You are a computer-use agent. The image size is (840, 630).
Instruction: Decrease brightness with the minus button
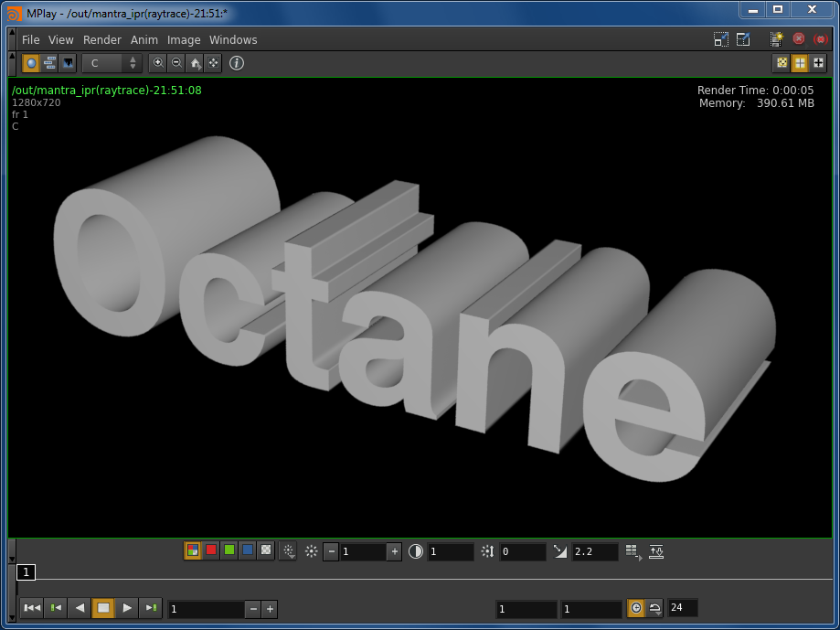click(331, 551)
